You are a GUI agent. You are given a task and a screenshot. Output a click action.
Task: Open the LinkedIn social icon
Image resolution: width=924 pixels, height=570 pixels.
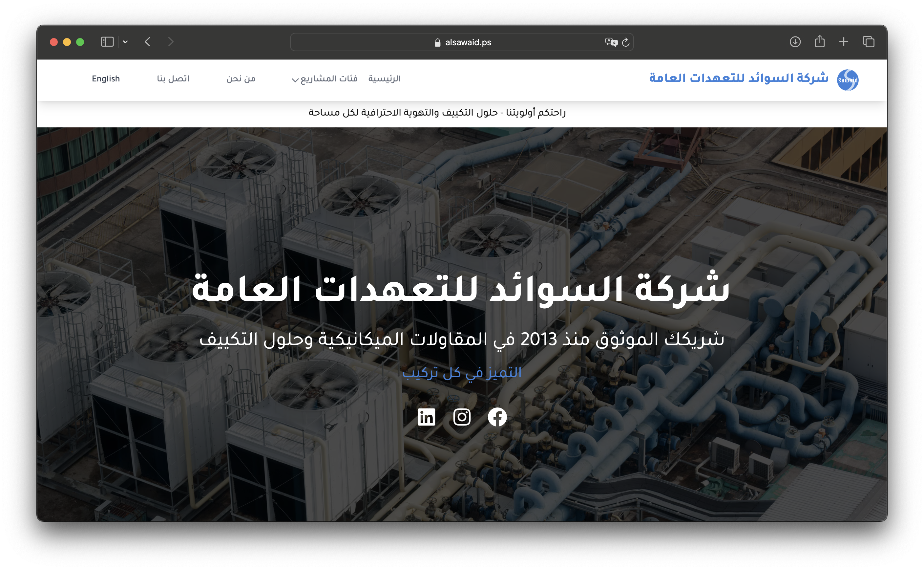(427, 417)
